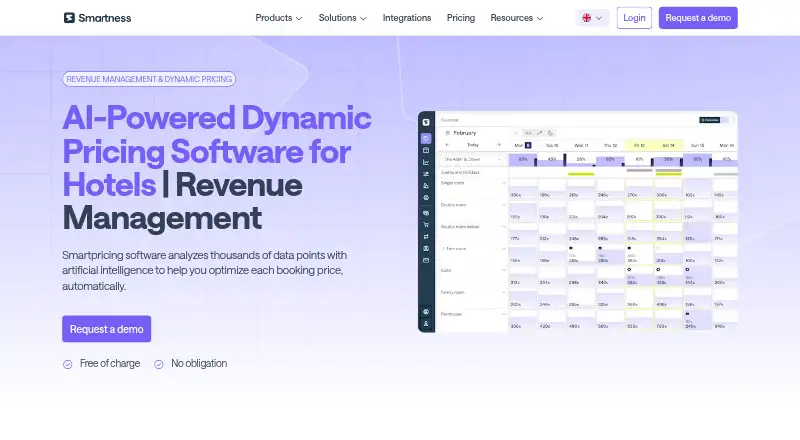Click the logo icon atop the dashboard sidebar

click(x=426, y=123)
